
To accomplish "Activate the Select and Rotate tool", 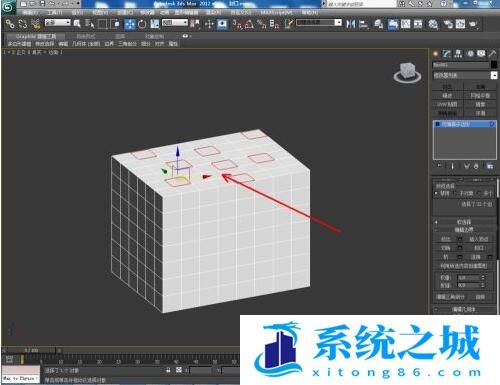I will tap(142, 24).
